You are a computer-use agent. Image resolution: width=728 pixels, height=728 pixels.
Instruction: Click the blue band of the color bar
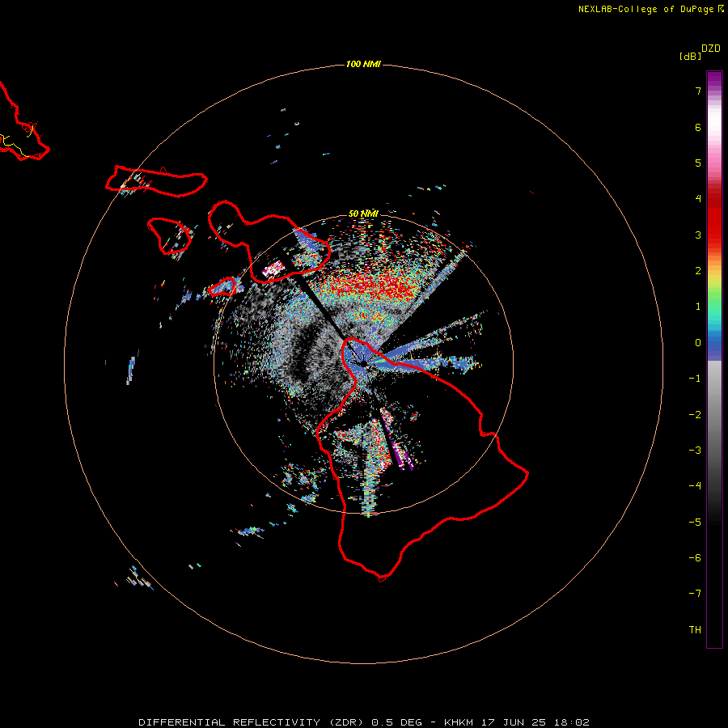(714, 347)
